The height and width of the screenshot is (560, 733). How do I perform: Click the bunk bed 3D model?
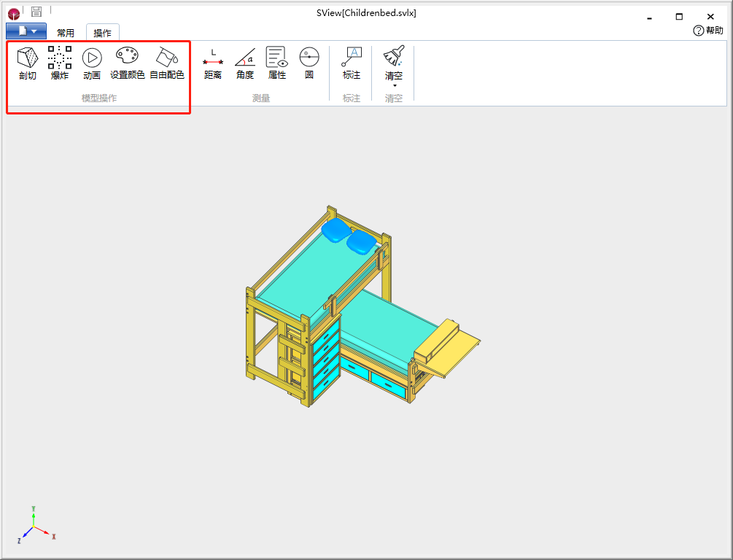[362, 306]
